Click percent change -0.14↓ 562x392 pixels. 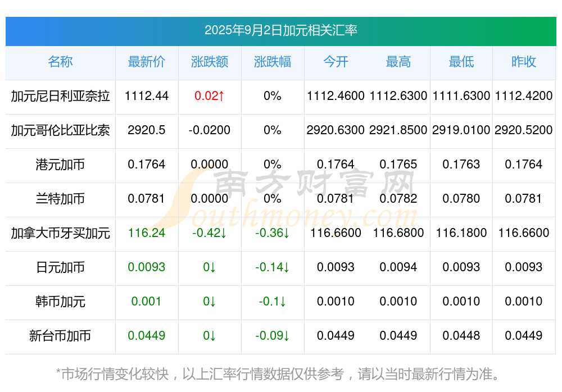[x=273, y=267]
